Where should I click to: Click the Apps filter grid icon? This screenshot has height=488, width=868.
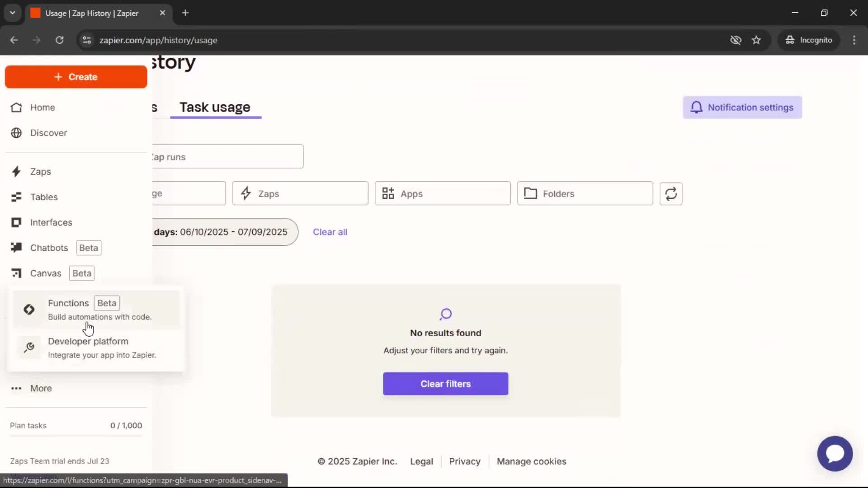click(x=388, y=193)
